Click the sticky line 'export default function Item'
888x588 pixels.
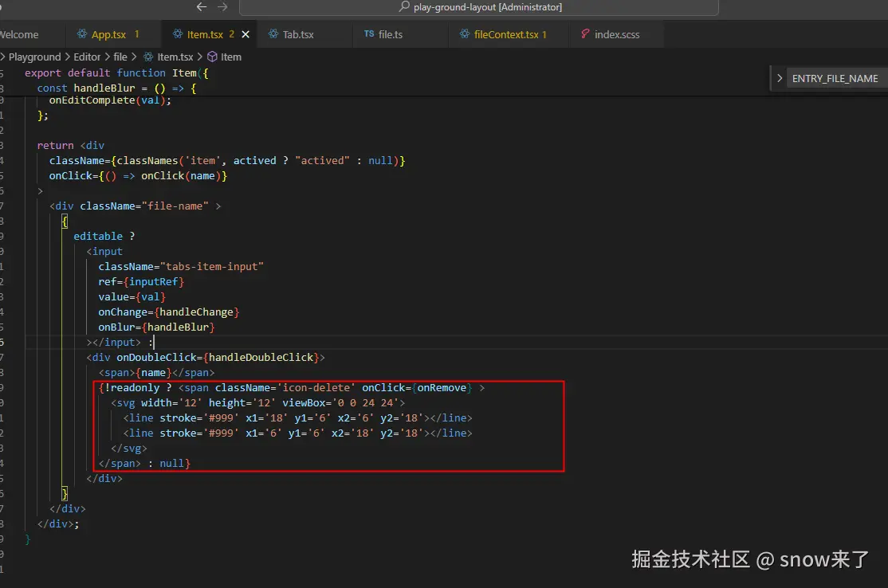(116, 73)
